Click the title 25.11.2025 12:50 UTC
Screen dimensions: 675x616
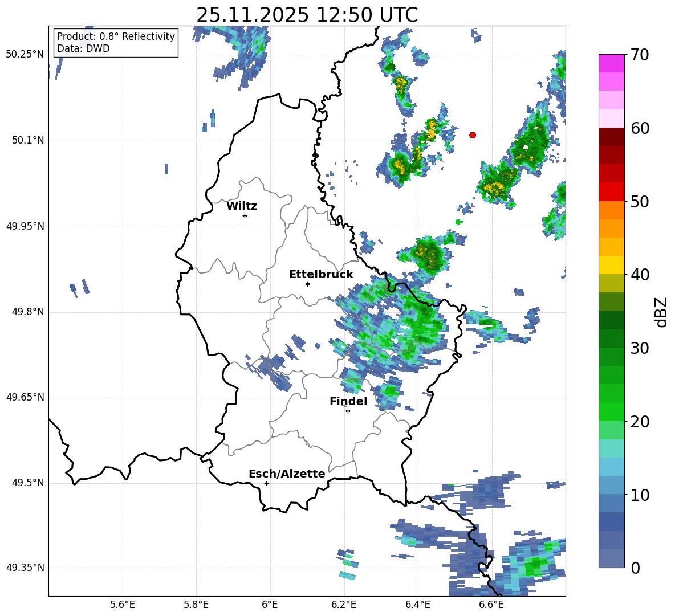click(x=307, y=15)
